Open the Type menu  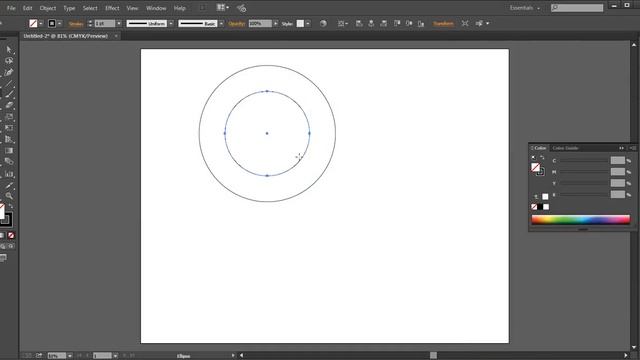69,8
